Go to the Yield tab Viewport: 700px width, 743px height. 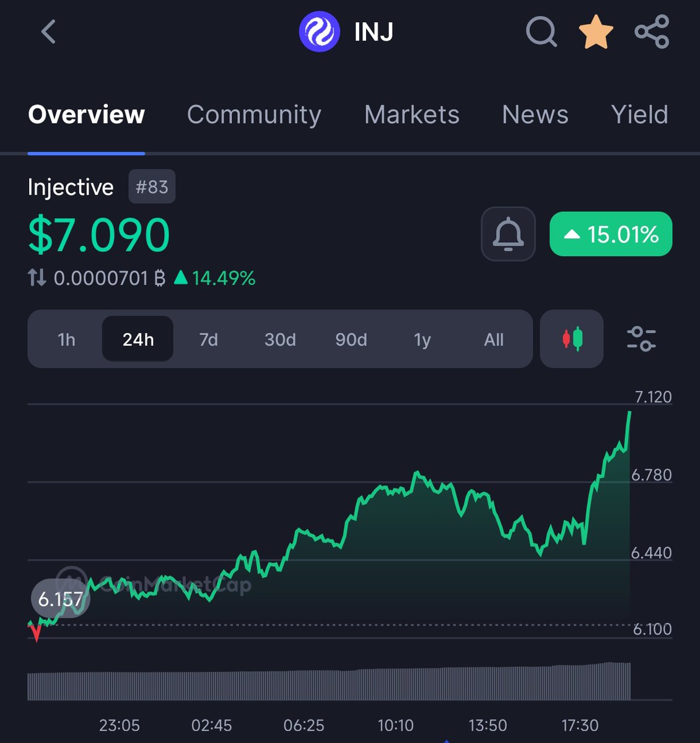coord(639,115)
